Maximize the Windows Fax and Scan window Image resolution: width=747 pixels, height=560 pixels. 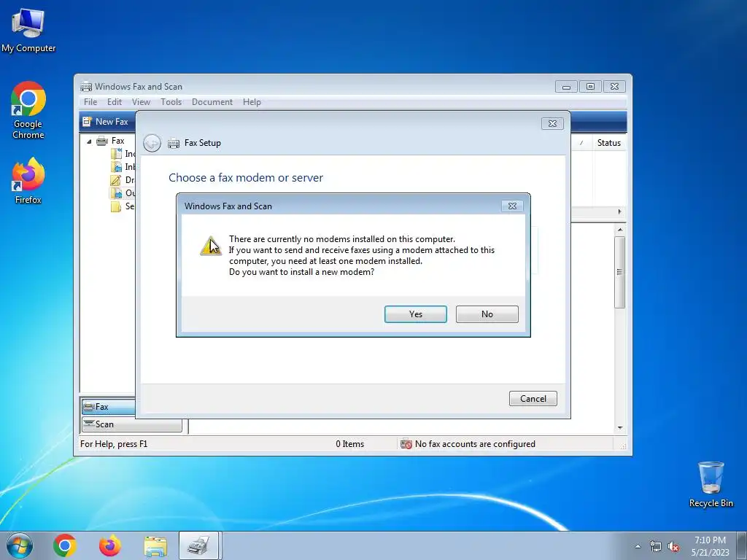(x=590, y=87)
